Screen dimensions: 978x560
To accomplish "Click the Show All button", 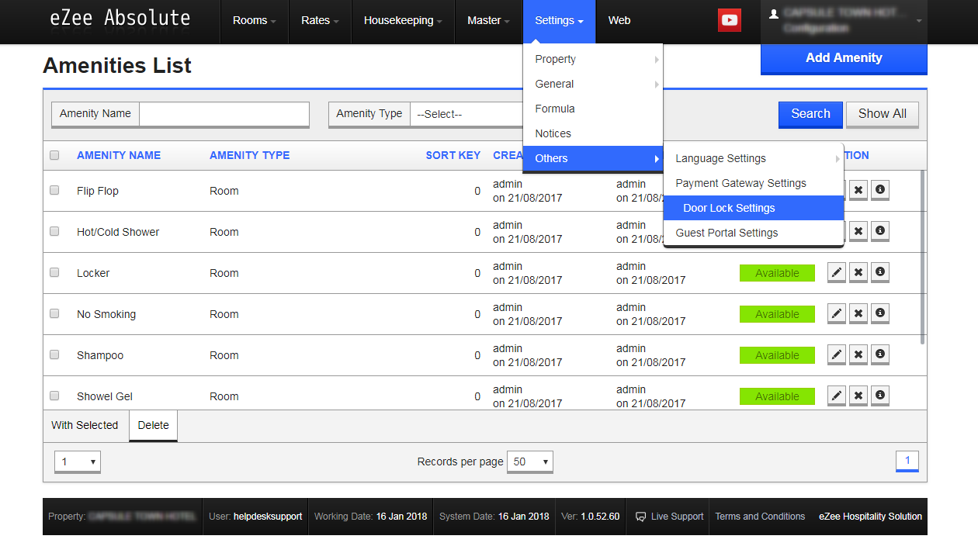I will pos(883,114).
